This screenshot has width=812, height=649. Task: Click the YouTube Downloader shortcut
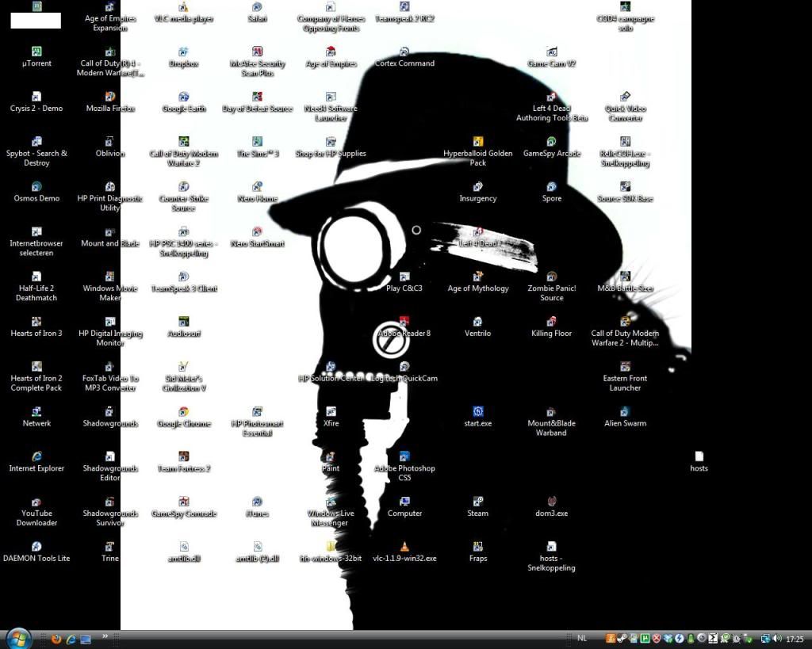(36, 512)
